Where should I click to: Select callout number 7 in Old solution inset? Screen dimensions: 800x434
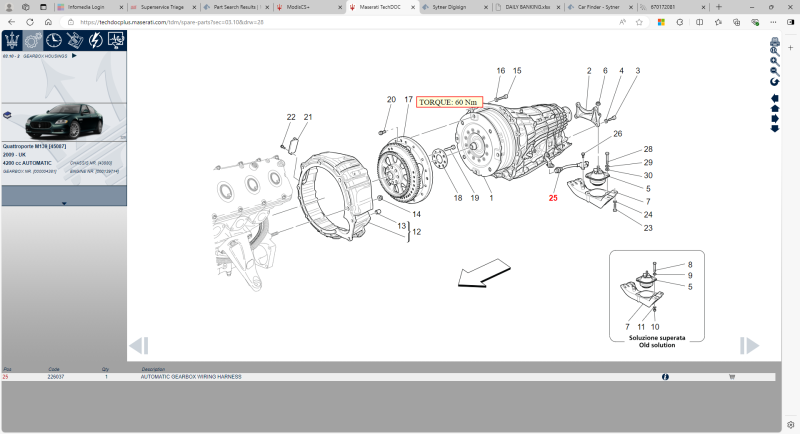point(628,327)
